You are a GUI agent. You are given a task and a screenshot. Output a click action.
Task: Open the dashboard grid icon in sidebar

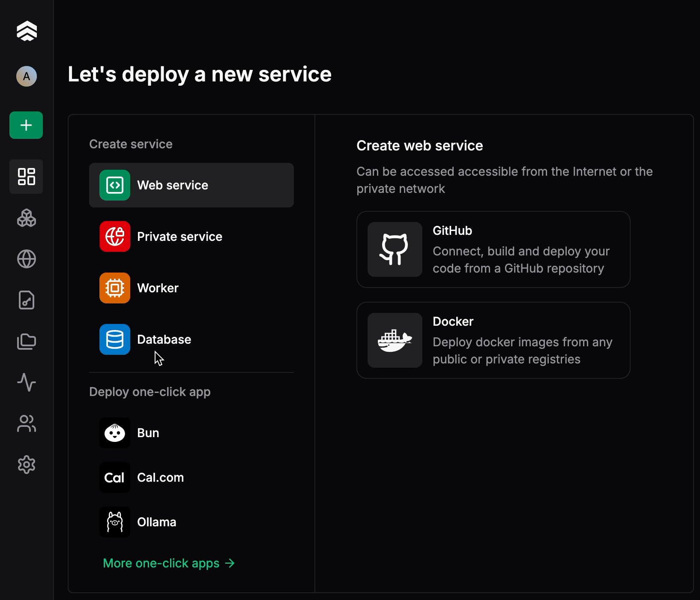point(26,177)
